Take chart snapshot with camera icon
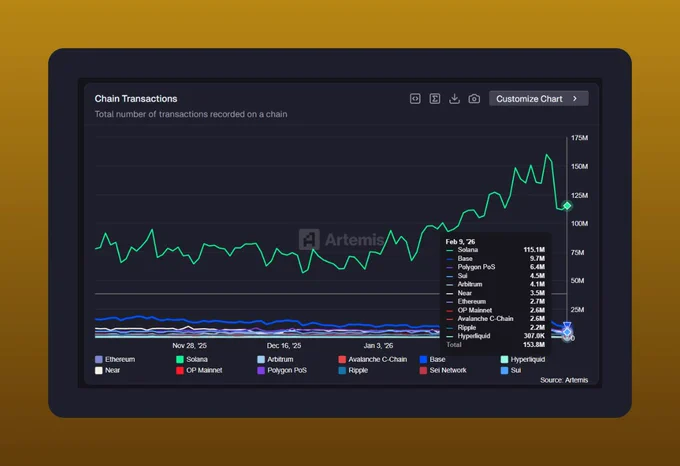 pyautogui.click(x=474, y=99)
